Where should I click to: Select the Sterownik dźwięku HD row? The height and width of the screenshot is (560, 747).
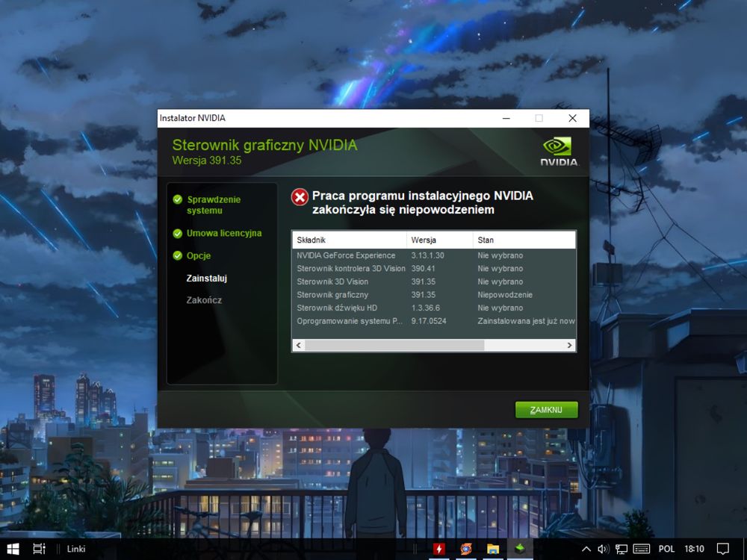coord(434,308)
